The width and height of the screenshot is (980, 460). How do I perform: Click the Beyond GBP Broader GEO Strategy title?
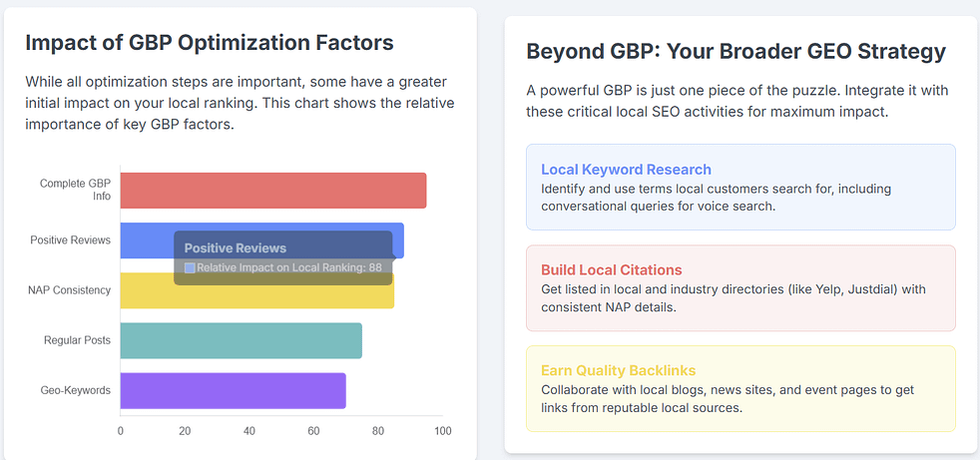click(735, 51)
